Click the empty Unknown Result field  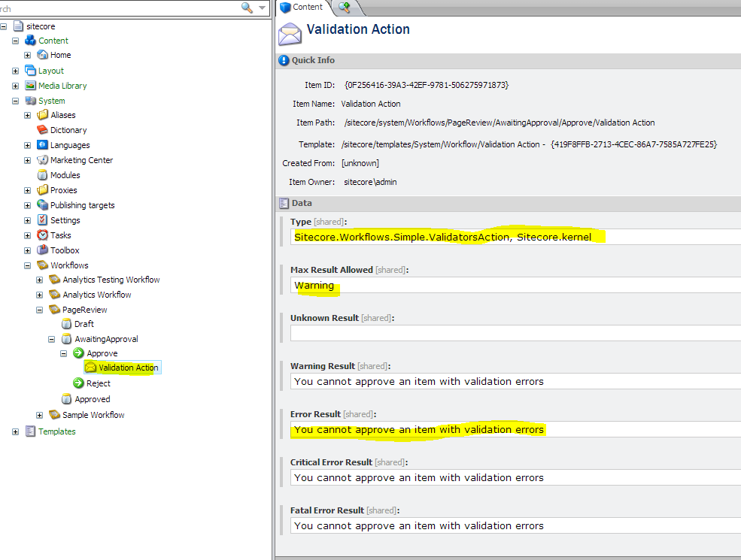coord(515,333)
